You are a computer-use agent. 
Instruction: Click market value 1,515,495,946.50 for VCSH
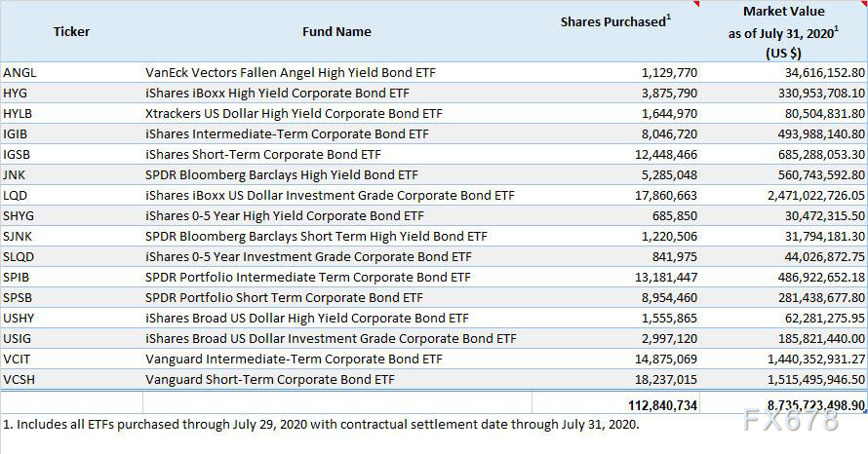click(x=783, y=379)
